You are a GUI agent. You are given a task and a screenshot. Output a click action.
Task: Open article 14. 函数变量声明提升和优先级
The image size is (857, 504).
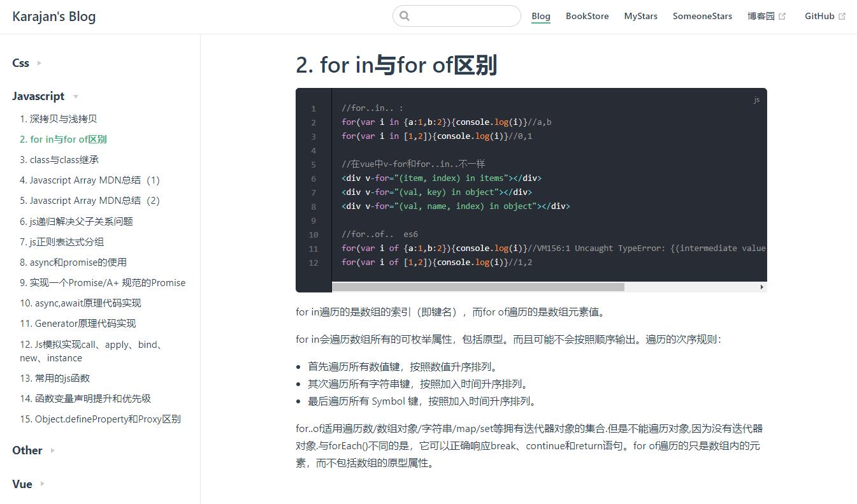point(85,398)
